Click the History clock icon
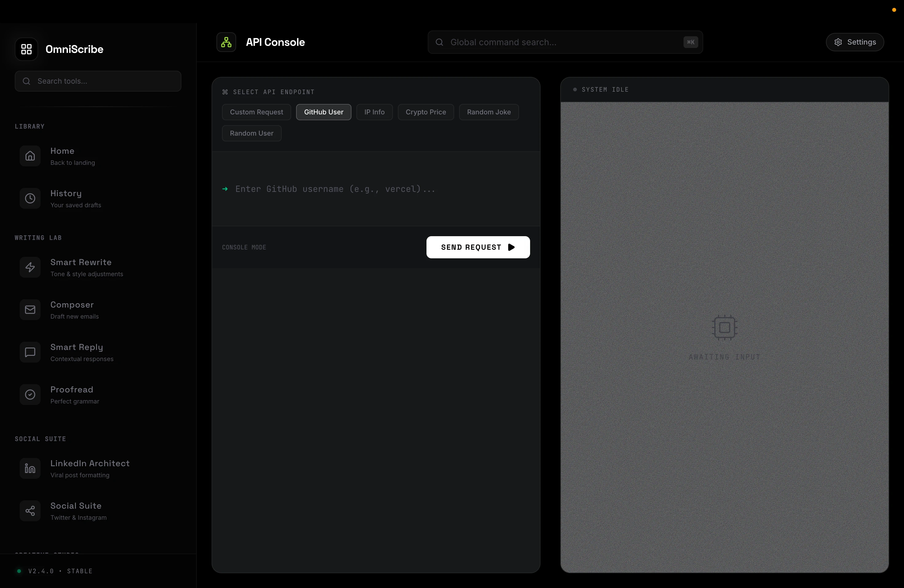 click(30, 198)
